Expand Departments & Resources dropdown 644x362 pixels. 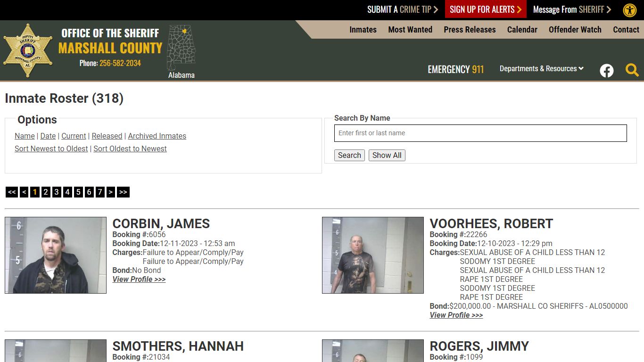tap(542, 69)
